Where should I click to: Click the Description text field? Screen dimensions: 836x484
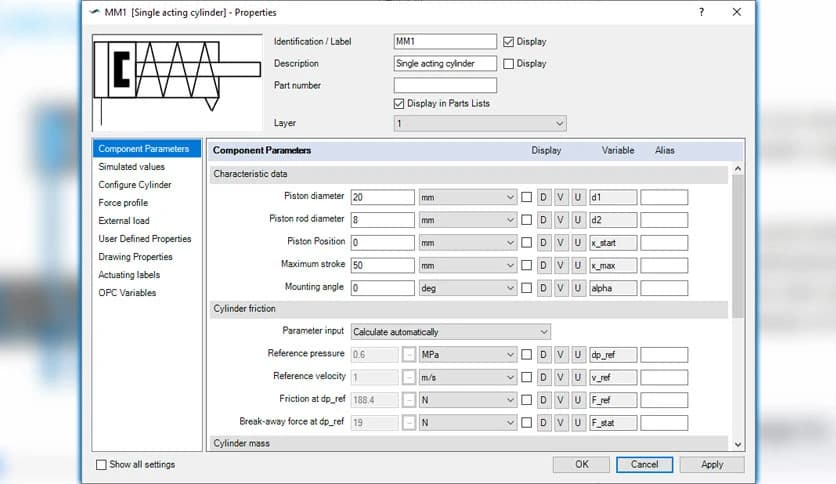[445, 63]
